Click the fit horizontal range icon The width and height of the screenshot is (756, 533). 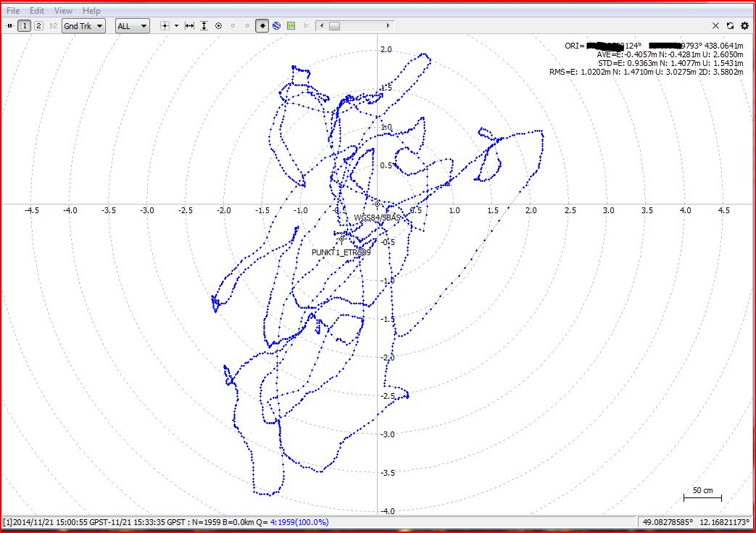click(x=189, y=26)
